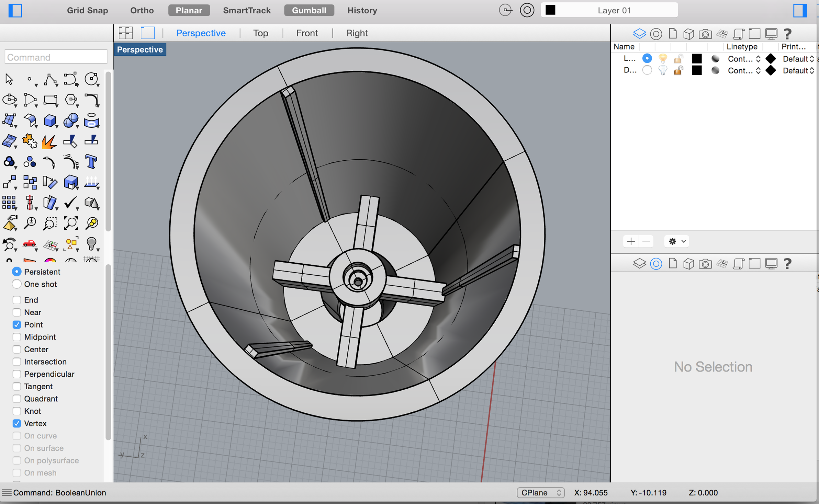The image size is (819, 504).
Task: Open second layer Print width Default dropdown
Action: click(x=798, y=71)
